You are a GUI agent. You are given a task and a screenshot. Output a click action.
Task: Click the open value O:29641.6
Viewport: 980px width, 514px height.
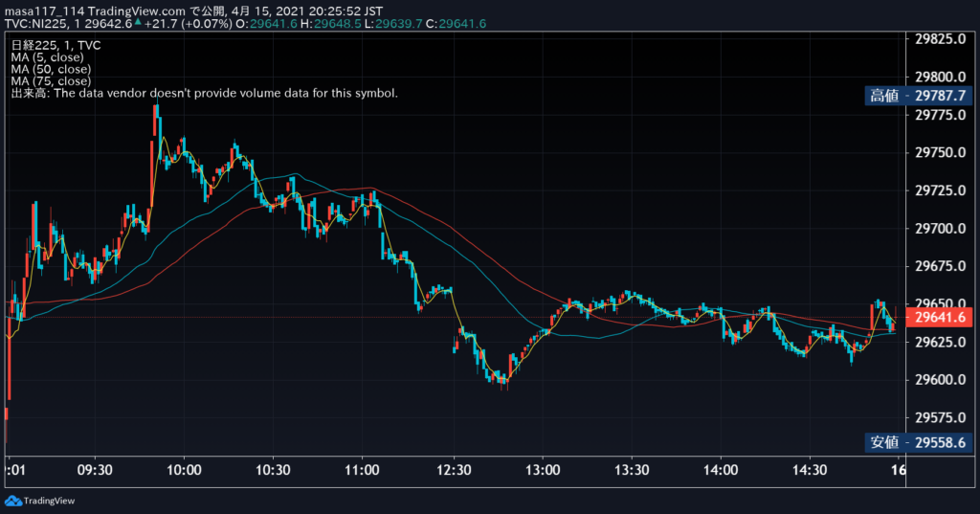point(266,24)
